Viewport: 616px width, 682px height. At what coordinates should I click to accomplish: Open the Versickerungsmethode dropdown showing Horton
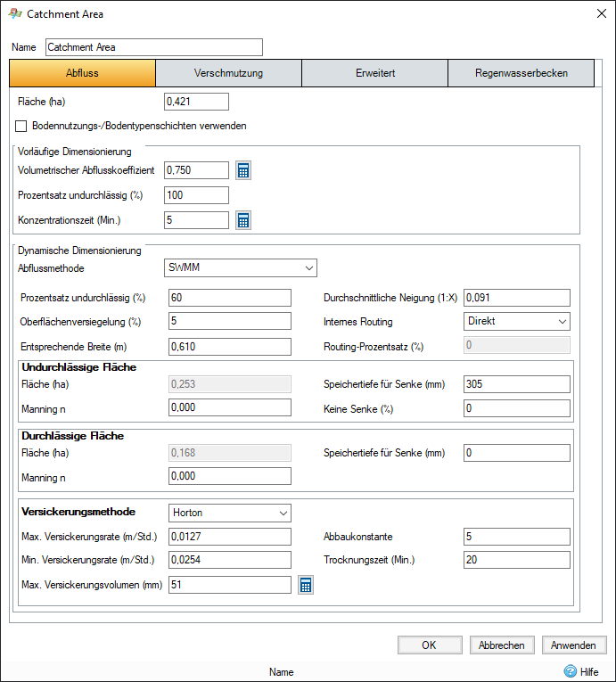[x=230, y=513]
